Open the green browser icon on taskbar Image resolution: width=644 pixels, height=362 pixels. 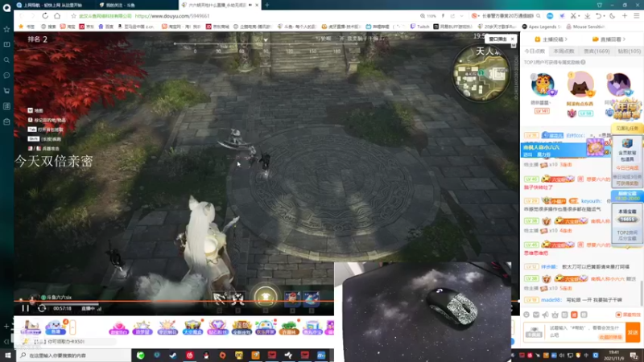[140, 355]
